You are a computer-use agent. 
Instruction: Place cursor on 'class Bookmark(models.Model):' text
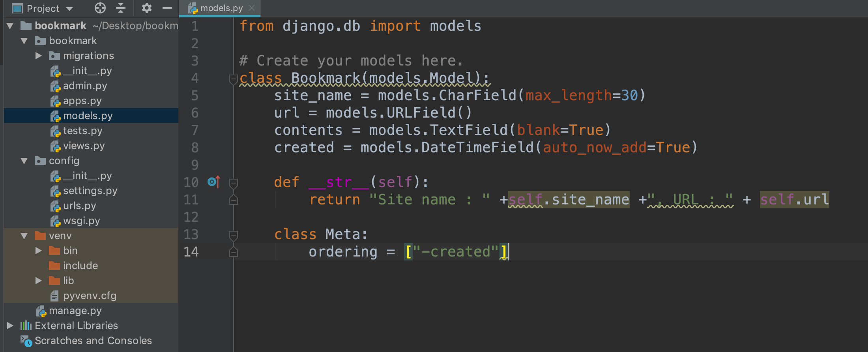[x=364, y=78]
